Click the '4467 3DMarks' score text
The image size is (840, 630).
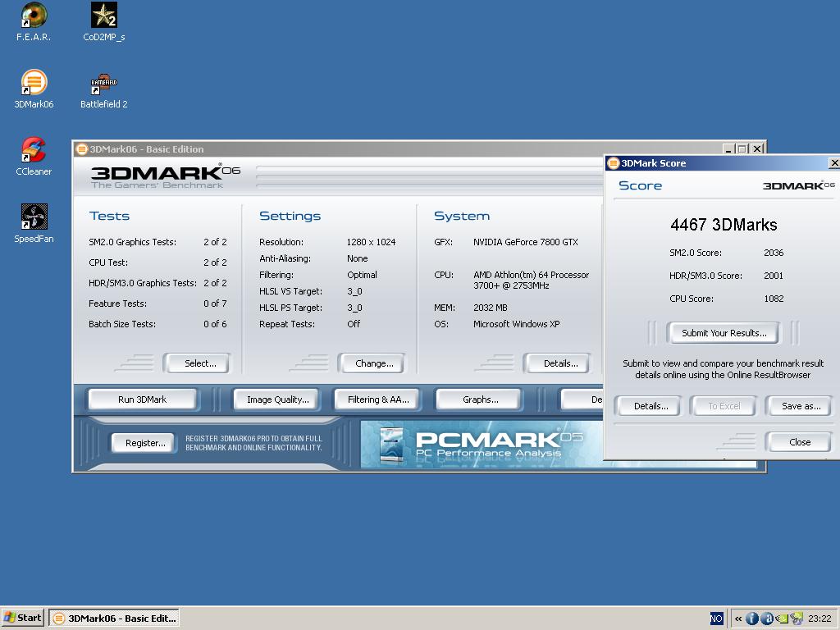[x=724, y=225]
